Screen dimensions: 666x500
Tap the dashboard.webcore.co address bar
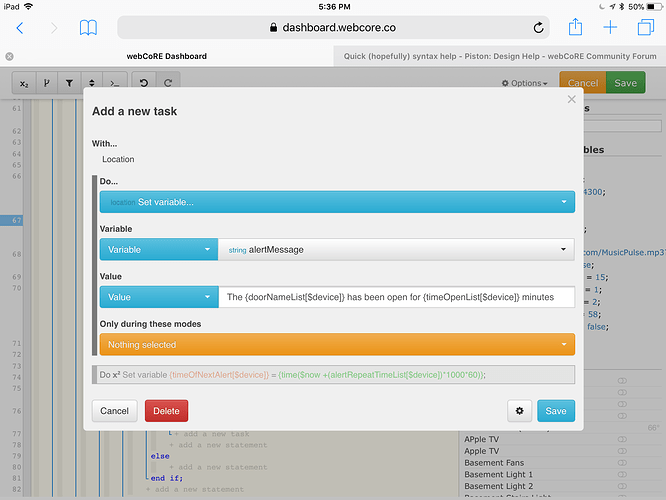pos(333,28)
